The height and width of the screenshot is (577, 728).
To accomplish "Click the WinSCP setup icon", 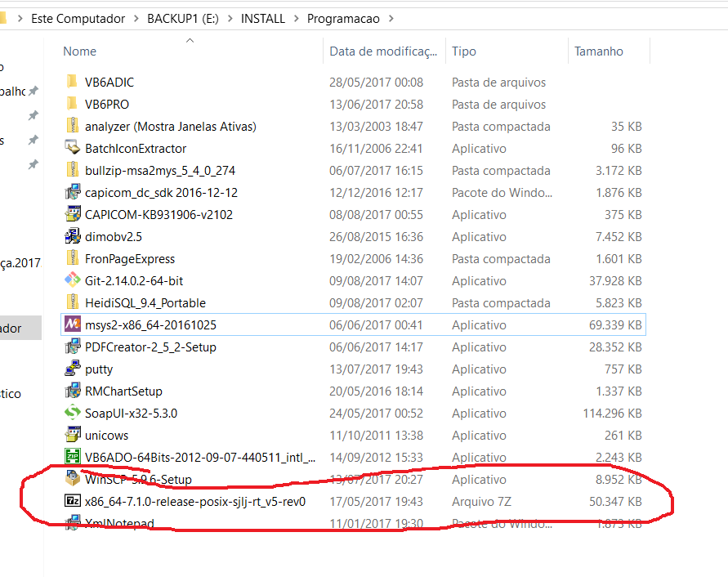I will 72,478.
